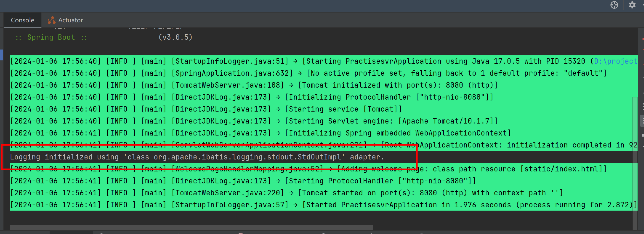This screenshot has height=234, width=644.
Task: Click the ':: Spring Boot ::' banner text
Action: (51, 37)
